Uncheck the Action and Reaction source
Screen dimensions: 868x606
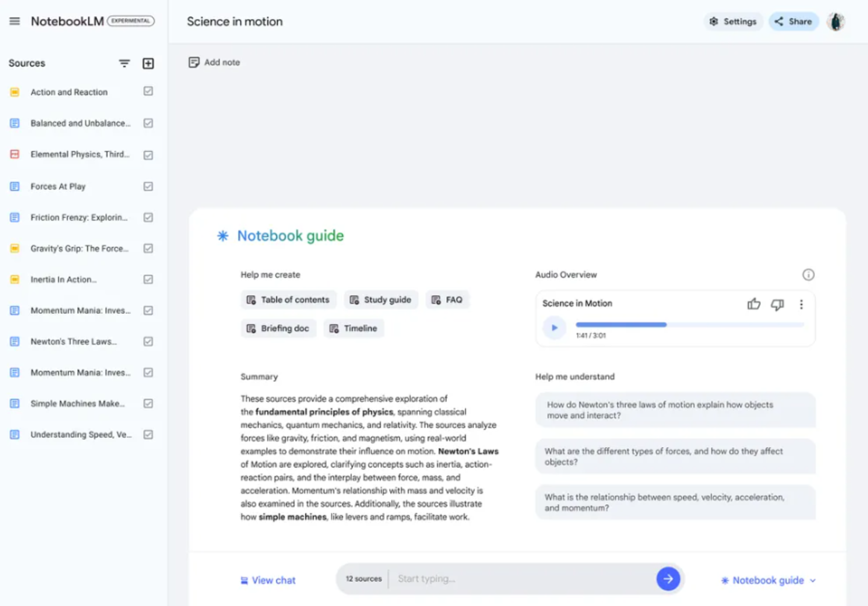(x=148, y=92)
